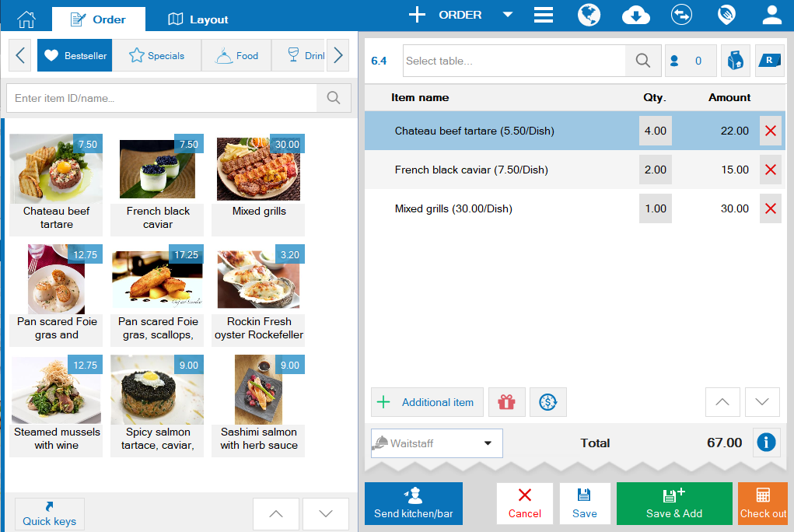
Task: Click the item search magnifier icon
Action: pos(334,98)
